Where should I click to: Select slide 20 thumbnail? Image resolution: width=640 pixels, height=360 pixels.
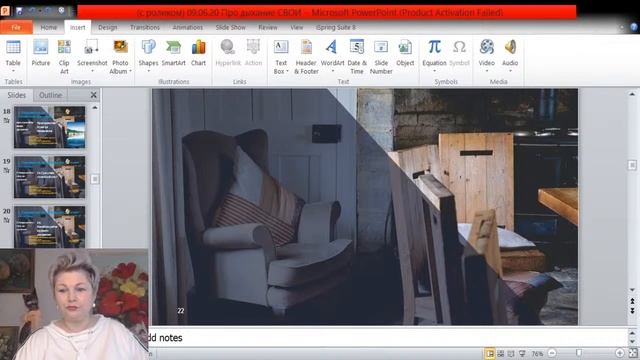tap(50, 227)
